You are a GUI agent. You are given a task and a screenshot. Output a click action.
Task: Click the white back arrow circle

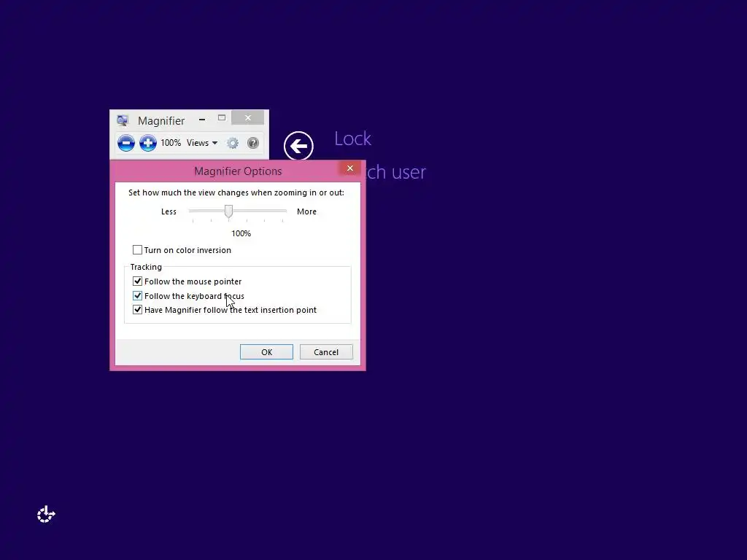[x=298, y=146]
